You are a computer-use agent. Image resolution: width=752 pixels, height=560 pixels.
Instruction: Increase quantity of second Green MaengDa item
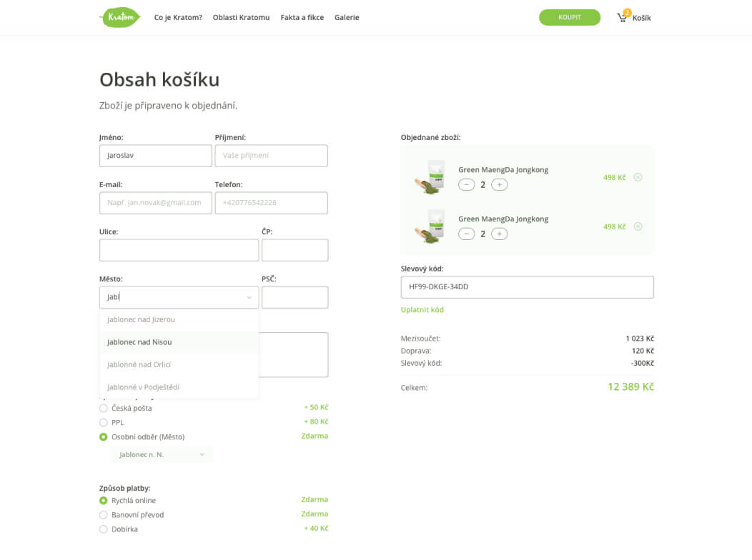click(x=499, y=234)
